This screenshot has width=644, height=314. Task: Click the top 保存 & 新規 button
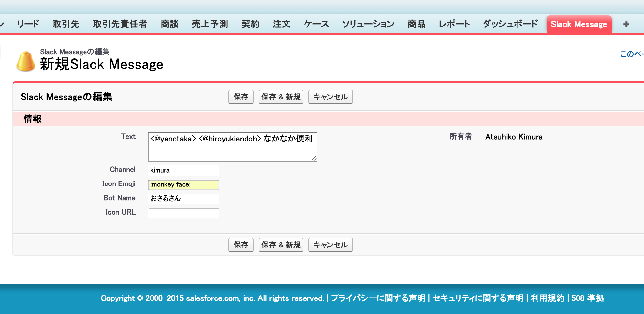point(281,97)
